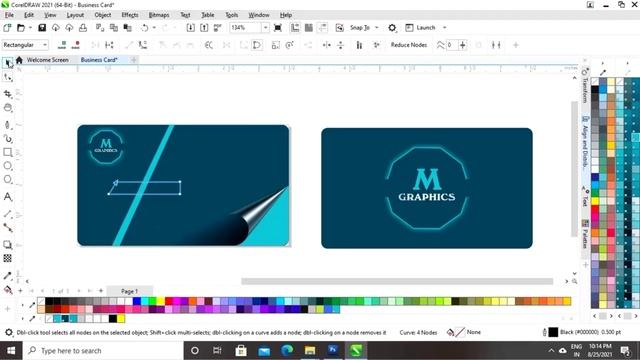Click the Add nodes icon

click(x=62, y=45)
